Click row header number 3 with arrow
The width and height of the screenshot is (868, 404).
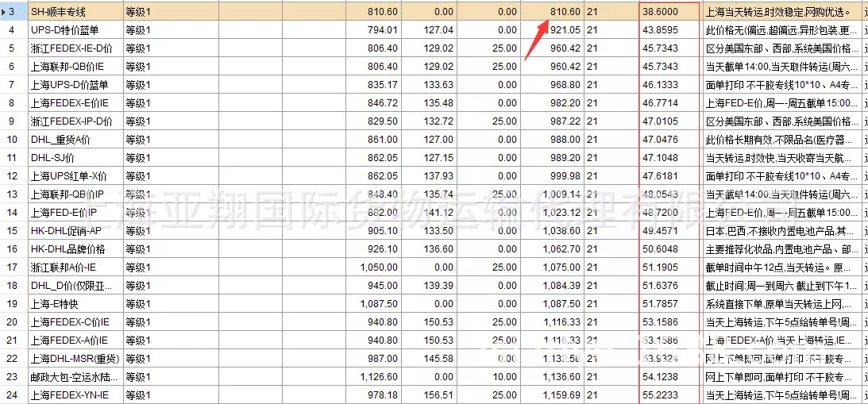point(14,12)
